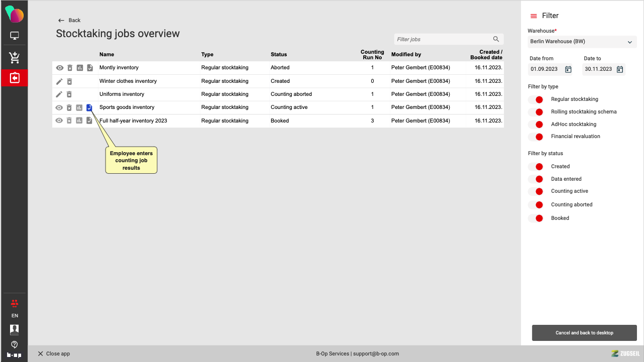Viewport: 644px width, 362px height.
Task: Open the shopping cart icon in sidebar
Action: click(x=14, y=57)
